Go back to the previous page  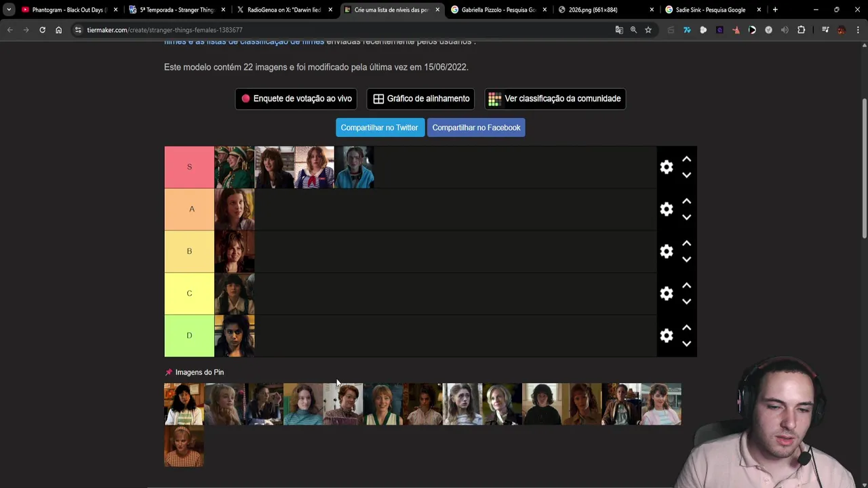[9, 30]
